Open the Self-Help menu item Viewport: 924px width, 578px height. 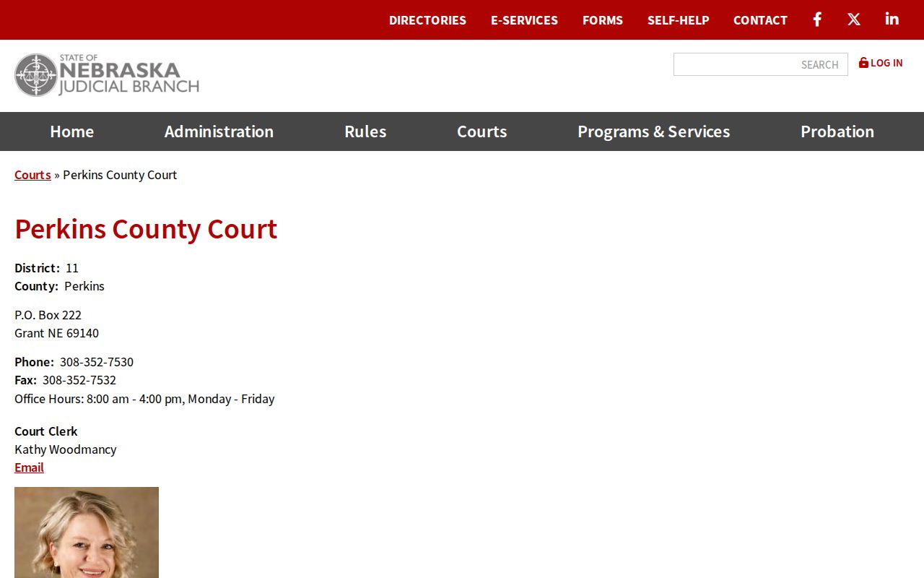pos(679,20)
